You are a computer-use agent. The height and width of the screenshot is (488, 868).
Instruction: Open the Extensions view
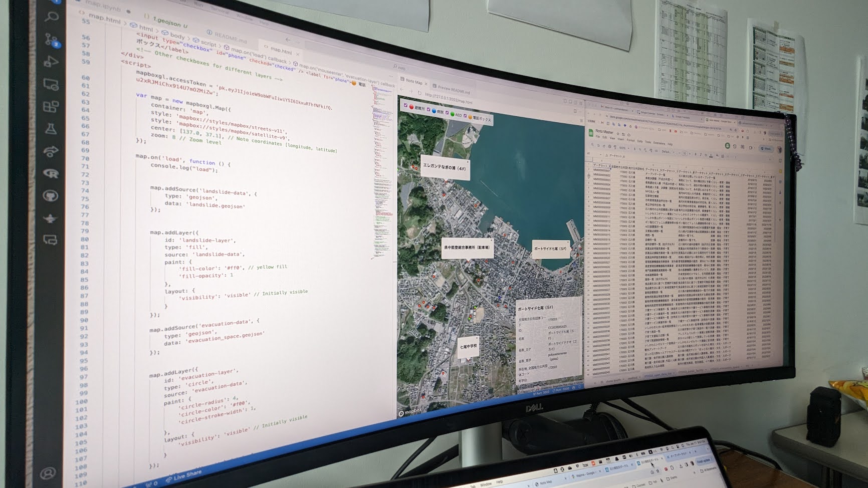point(51,106)
